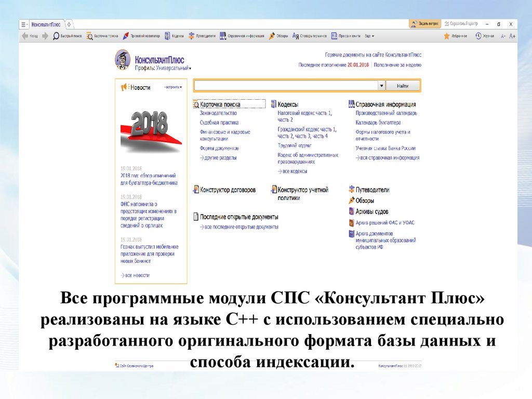532x399 pixels.
Task: Go back with the Назад arrow
Action: click(30, 36)
